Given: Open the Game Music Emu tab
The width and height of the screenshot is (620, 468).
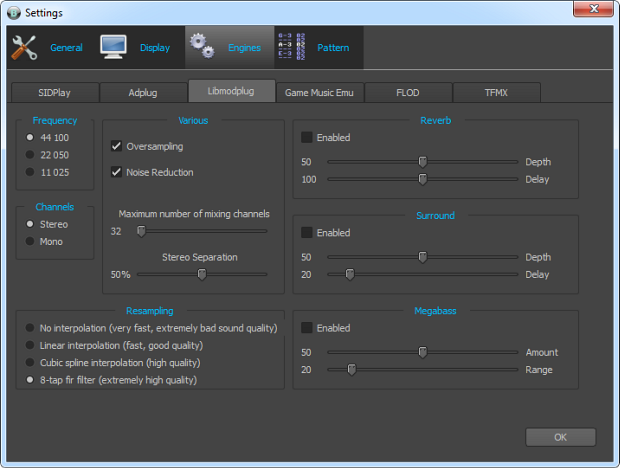Looking at the screenshot, I should (x=319, y=92).
